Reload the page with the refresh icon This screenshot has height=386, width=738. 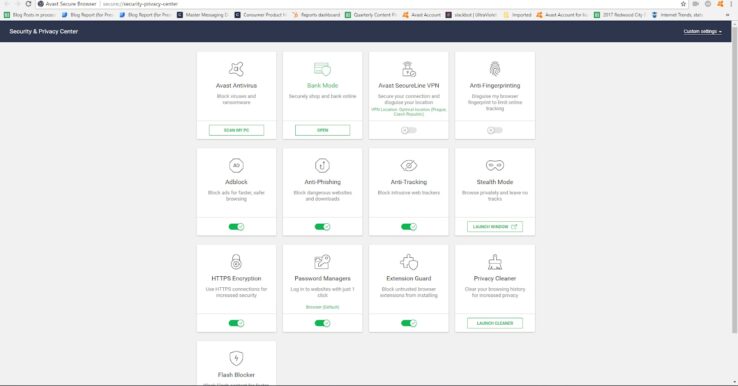28,4
